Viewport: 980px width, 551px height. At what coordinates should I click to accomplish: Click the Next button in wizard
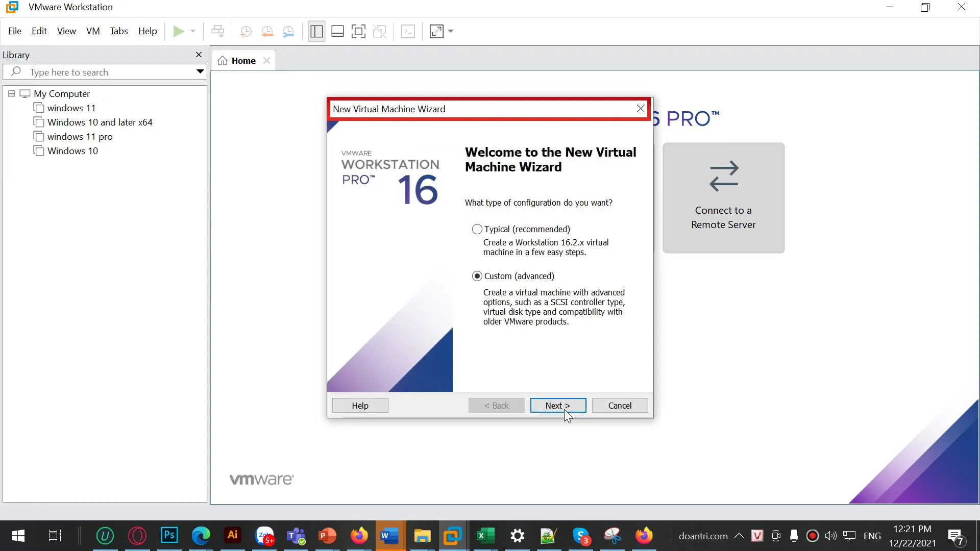[557, 406]
